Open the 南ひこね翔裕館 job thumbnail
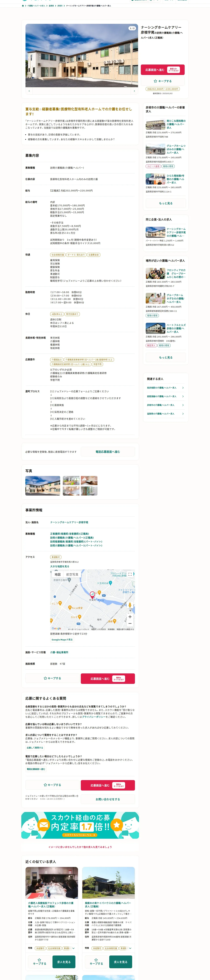The image size is (210, 980). (x=156, y=124)
